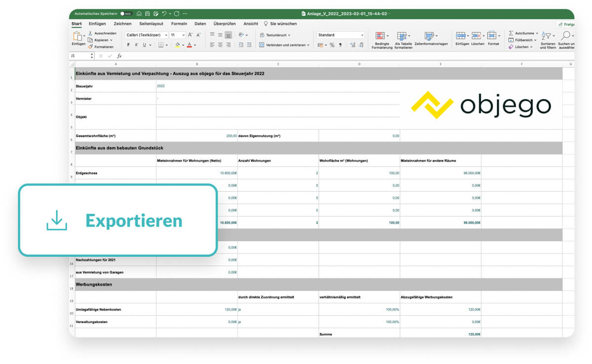592x364 pixels.
Task: Click the J1 name box
Action: 81,56
